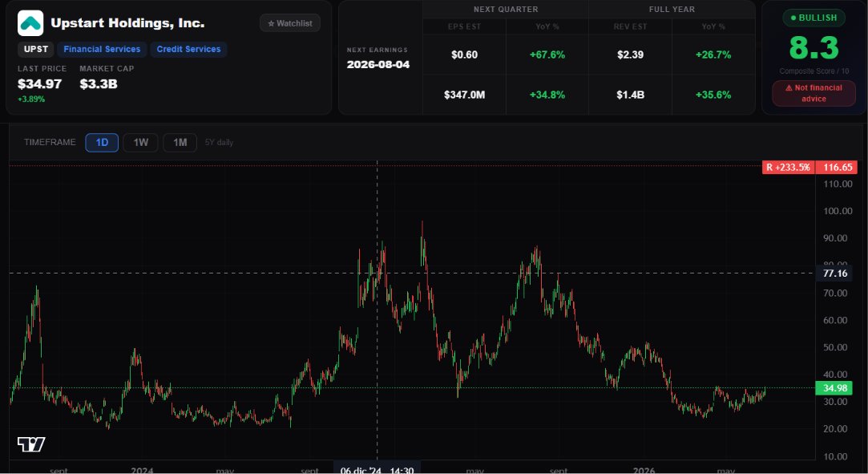Click the BULLISH rating badge
Screen dimensions: 868x474
(813, 18)
